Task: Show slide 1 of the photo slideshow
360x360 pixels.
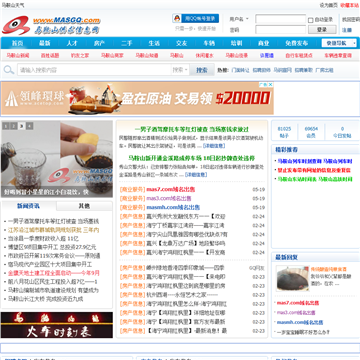Action: [6, 126]
